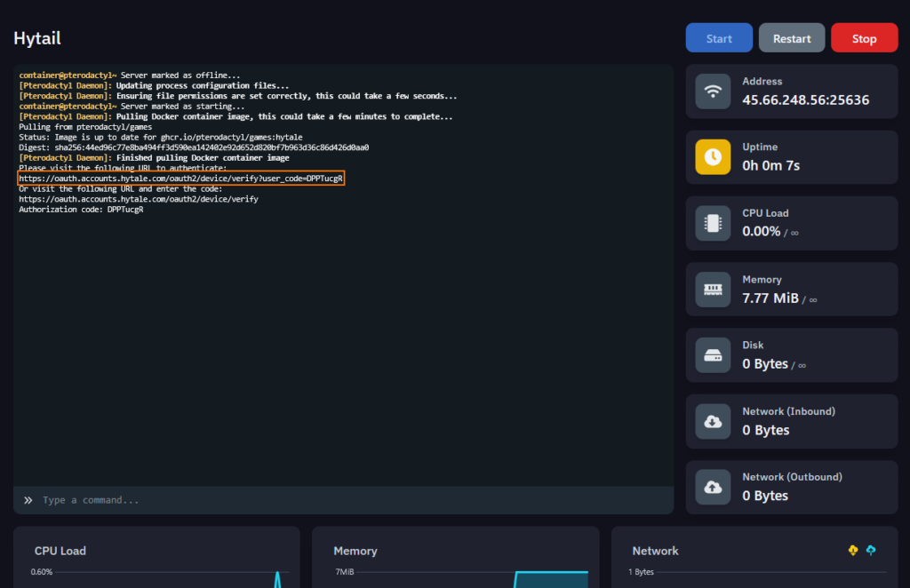
Task: Click the Disk drive icon
Action: click(713, 355)
